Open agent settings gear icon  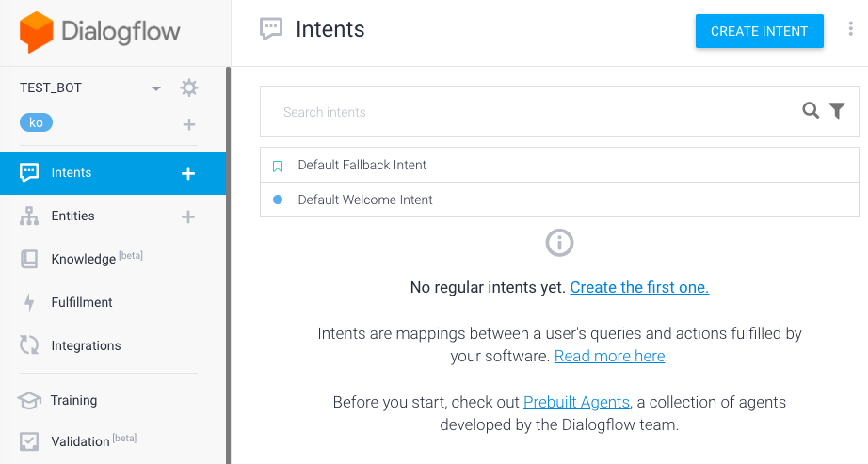point(189,88)
